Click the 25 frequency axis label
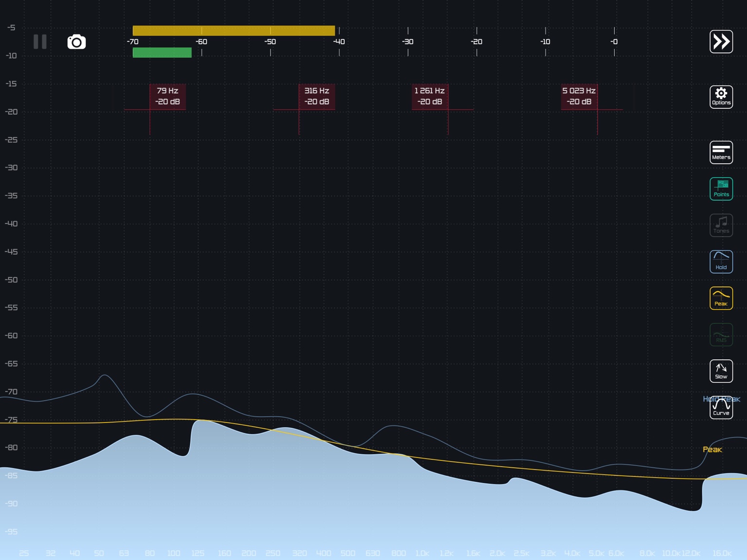 coord(24,553)
